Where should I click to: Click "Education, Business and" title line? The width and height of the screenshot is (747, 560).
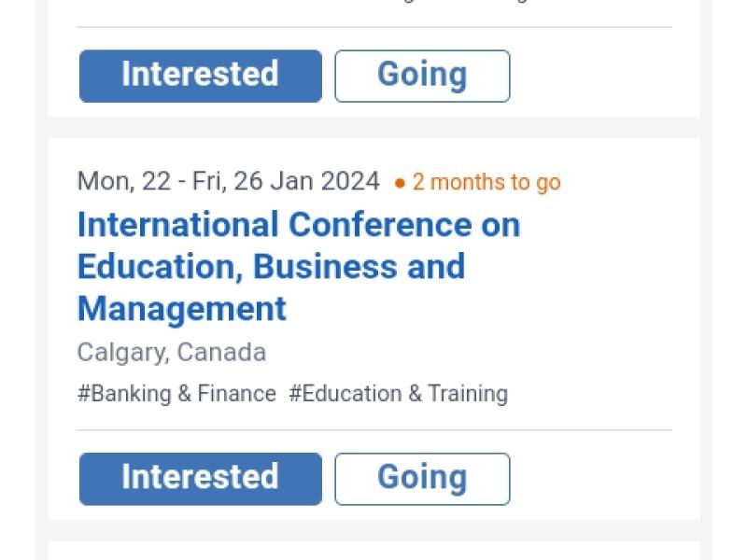point(271,267)
